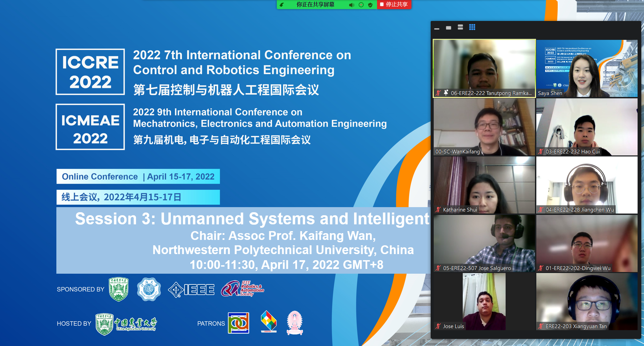
Task: Click muted mic icon for 04-ERE22-228 Jiangchen Wu
Action: 541,209
